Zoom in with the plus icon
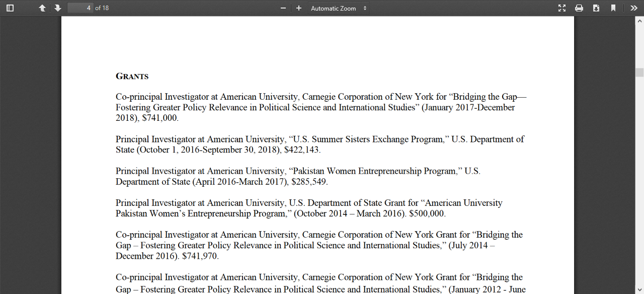The width and height of the screenshot is (644, 294). [x=299, y=8]
